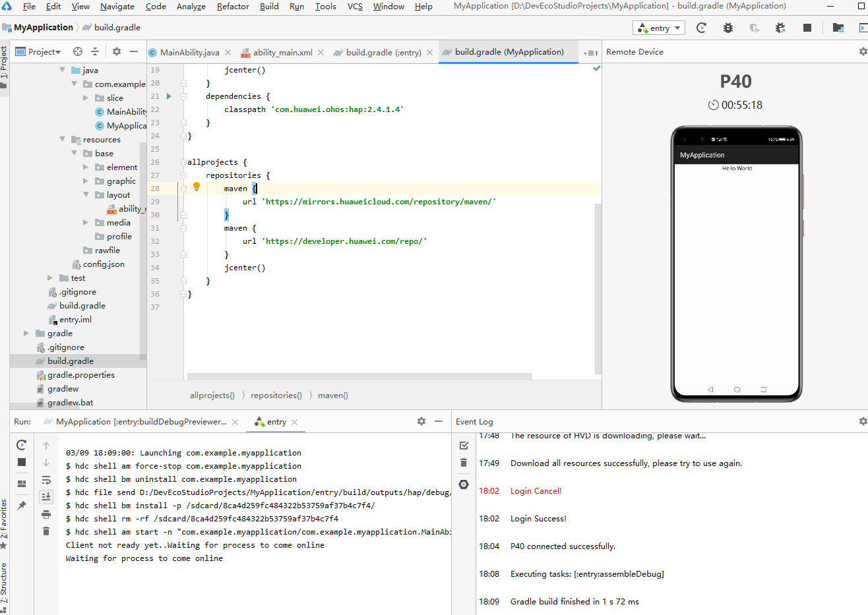Open Run panel settings gear

(421, 421)
